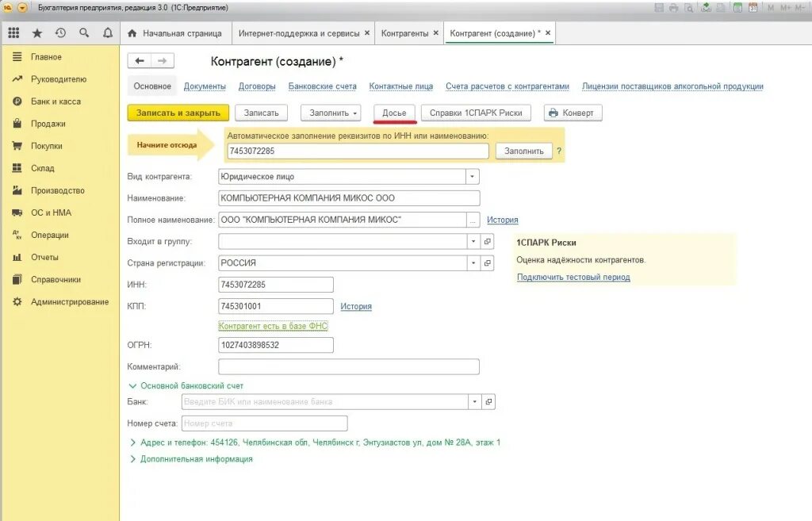Click Справки 1СПАРК Риски button
Screen dimensions: 812x521
476,113
